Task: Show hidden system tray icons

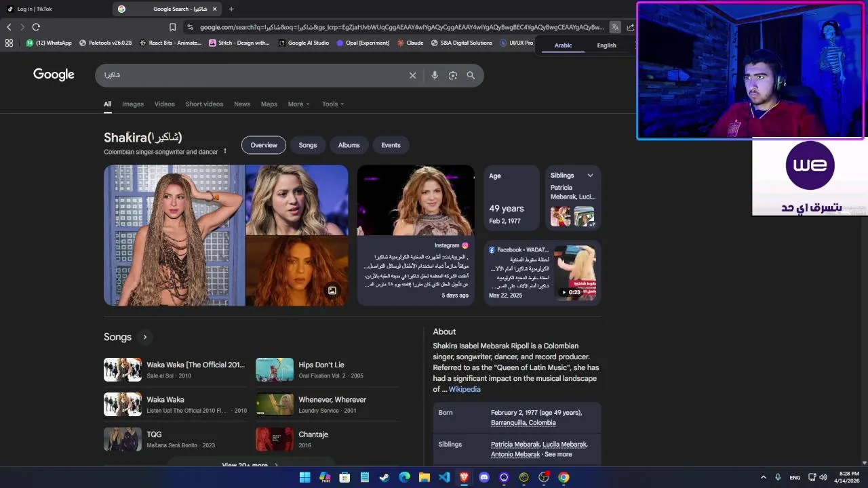Action: (763, 477)
